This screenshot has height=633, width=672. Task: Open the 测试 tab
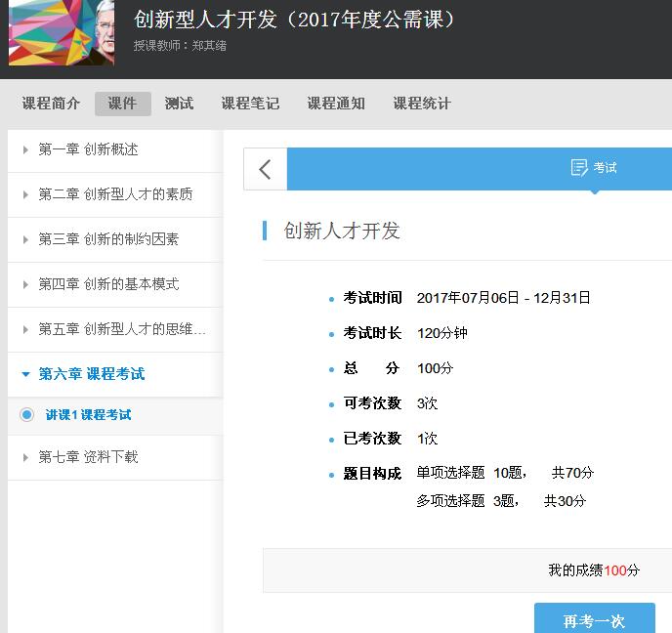pyautogui.click(x=179, y=104)
